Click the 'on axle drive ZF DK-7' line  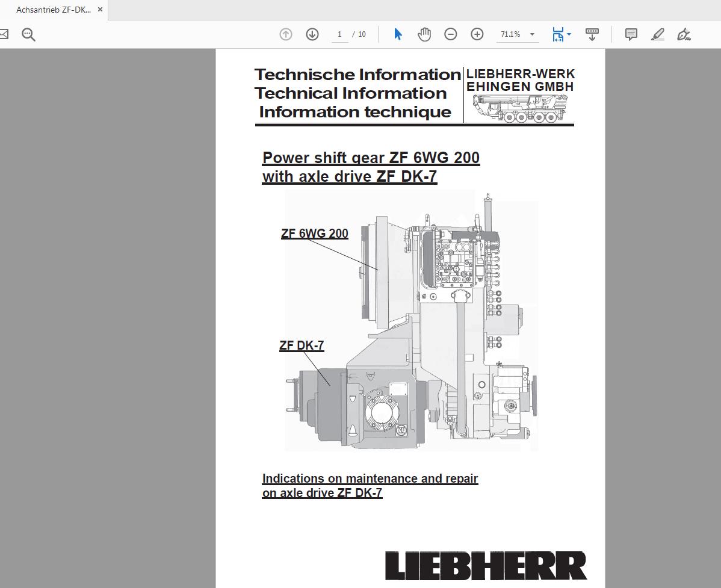(x=322, y=493)
